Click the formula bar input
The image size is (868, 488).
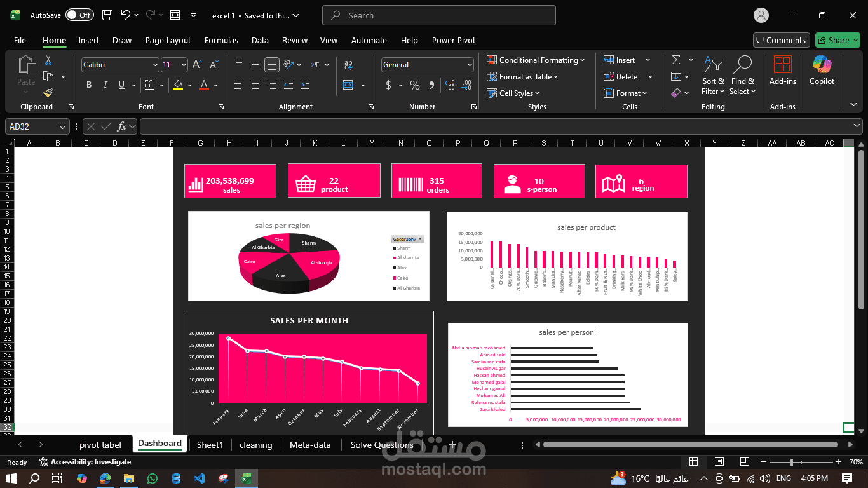tap(501, 126)
